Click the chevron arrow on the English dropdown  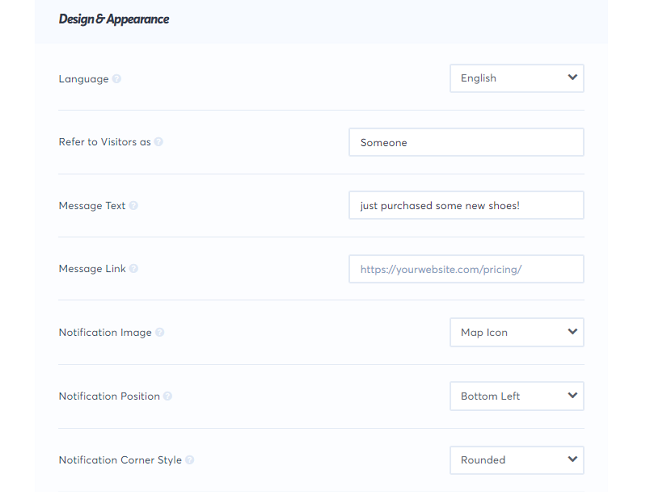572,77
